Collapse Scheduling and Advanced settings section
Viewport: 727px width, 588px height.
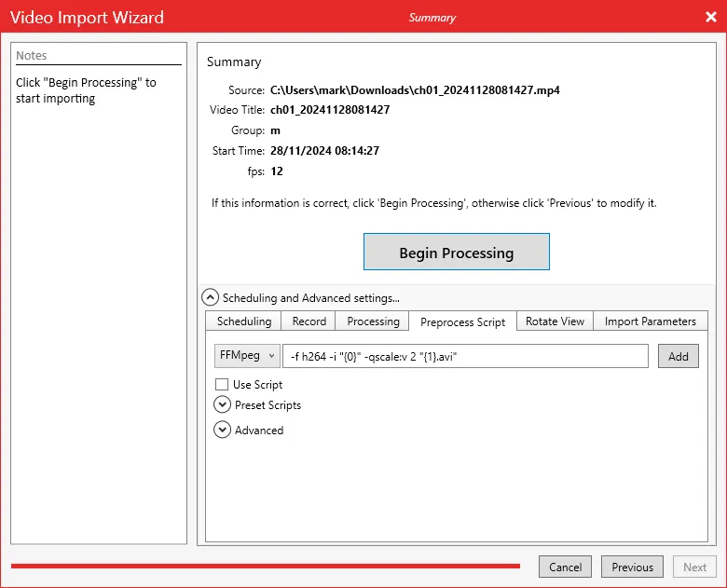(210, 297)
